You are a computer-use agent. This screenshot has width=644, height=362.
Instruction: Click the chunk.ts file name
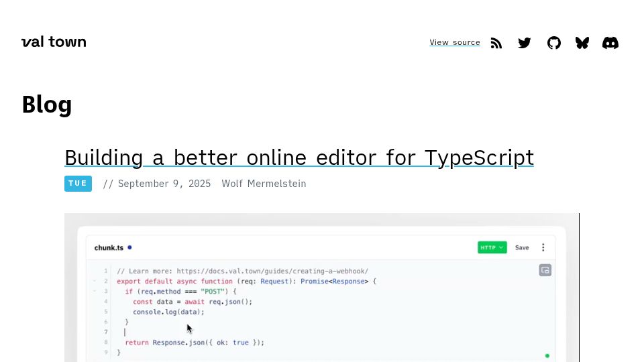[x=109, y=247]
